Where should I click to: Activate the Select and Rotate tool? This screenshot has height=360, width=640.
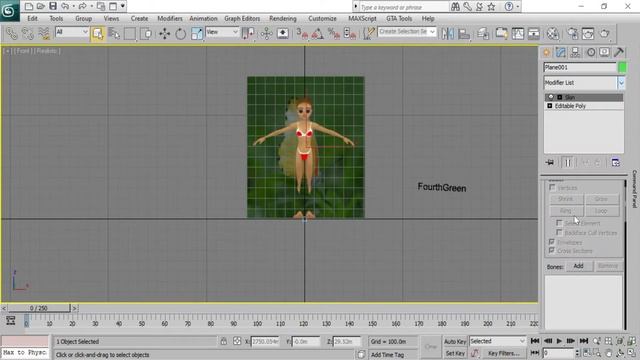(180, 33)
